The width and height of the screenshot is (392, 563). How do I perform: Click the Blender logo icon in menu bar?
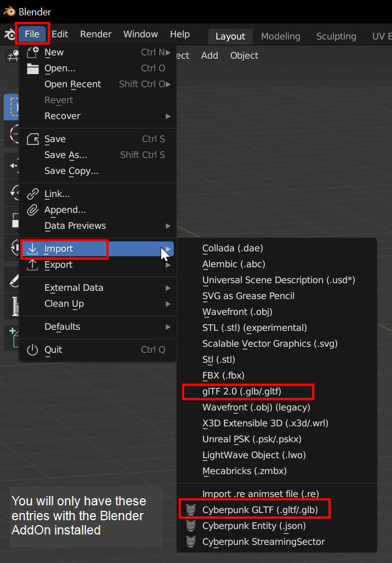coord(9,35)
